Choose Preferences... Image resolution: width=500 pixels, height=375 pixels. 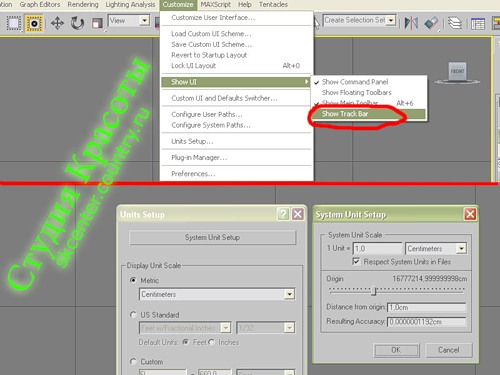237,174
